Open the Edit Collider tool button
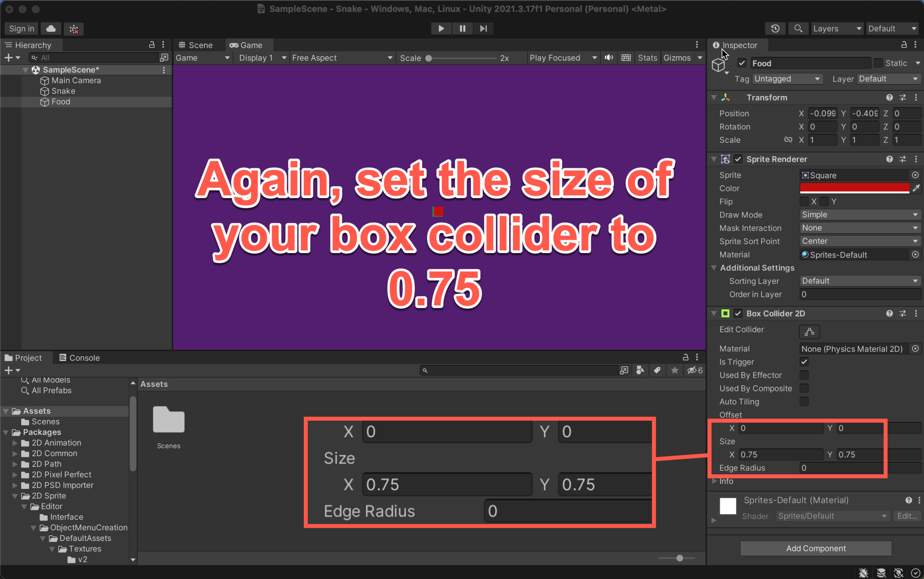Image resolution: width=924 pixels, height=579 pixels. click(x=809, y=331)
